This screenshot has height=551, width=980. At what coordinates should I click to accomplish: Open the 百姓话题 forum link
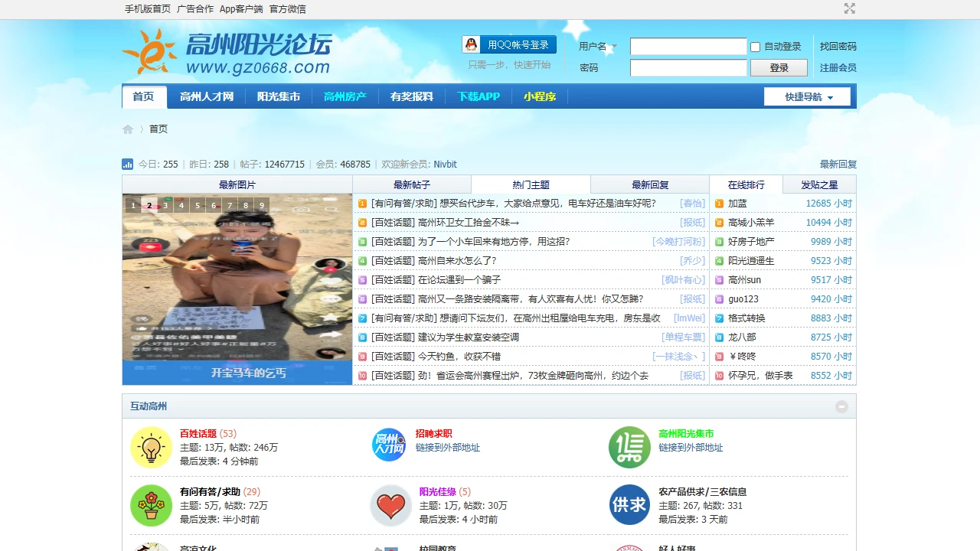pos(198,433)
